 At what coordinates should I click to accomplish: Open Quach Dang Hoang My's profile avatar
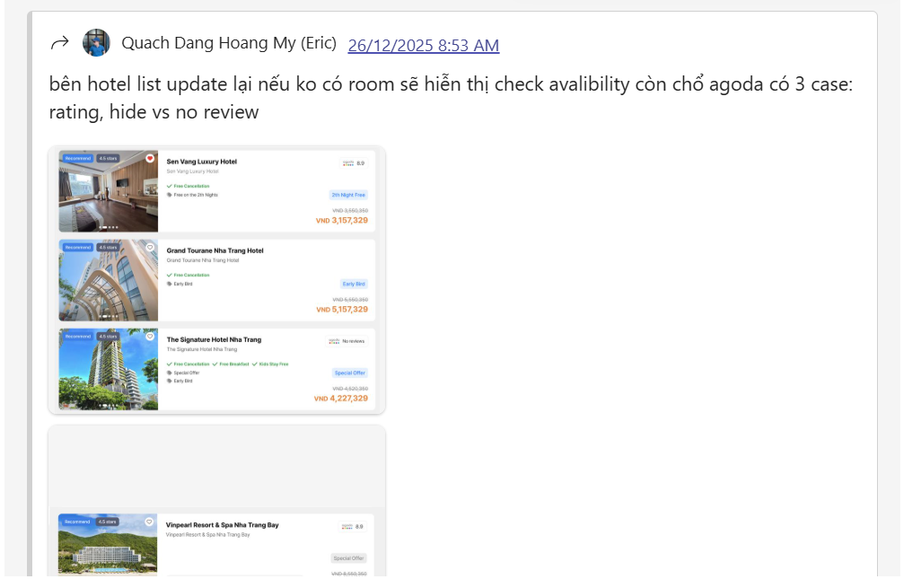coord(96,43)
